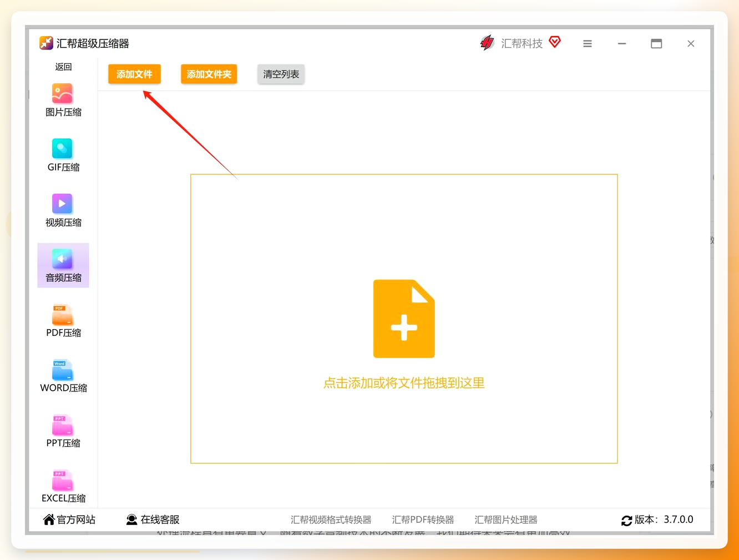Open the PDF压缩 compression tool
This screenshot has height=560, width=739.
click(x=63, y=321)
